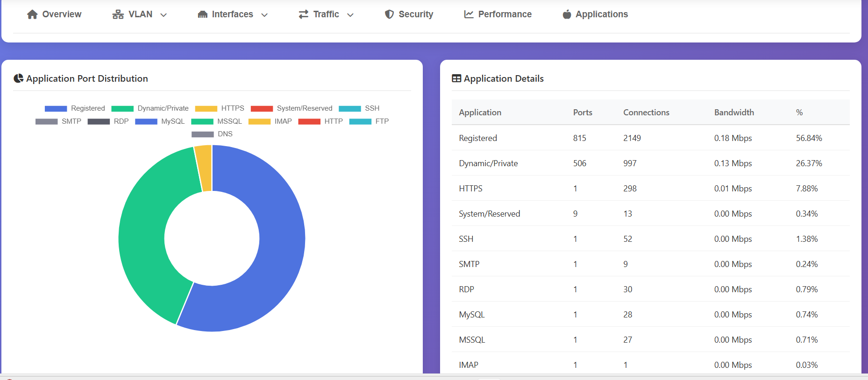Screen dimensions: 868x380
Task: Click the pie chart icon beside Application Port Distribution
Action: pos(19,78)
